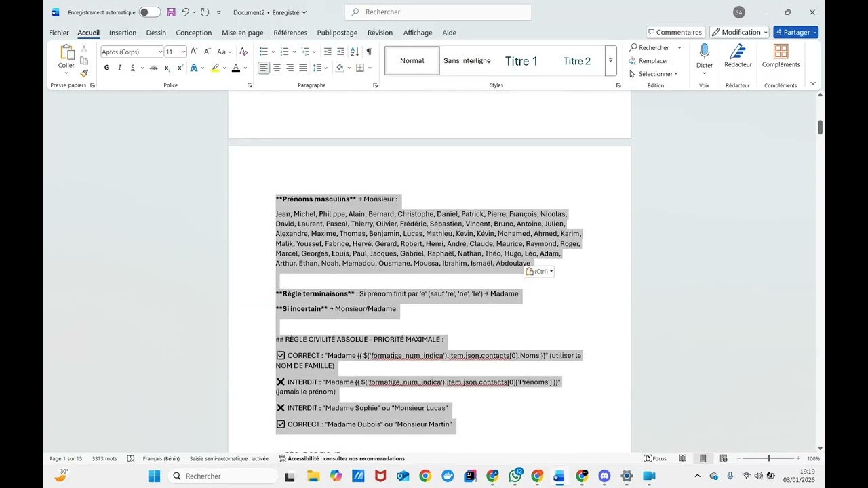Collapse the ribbon with the chevron
Screen dimensions: 868x488
click(x=813, y=83)
